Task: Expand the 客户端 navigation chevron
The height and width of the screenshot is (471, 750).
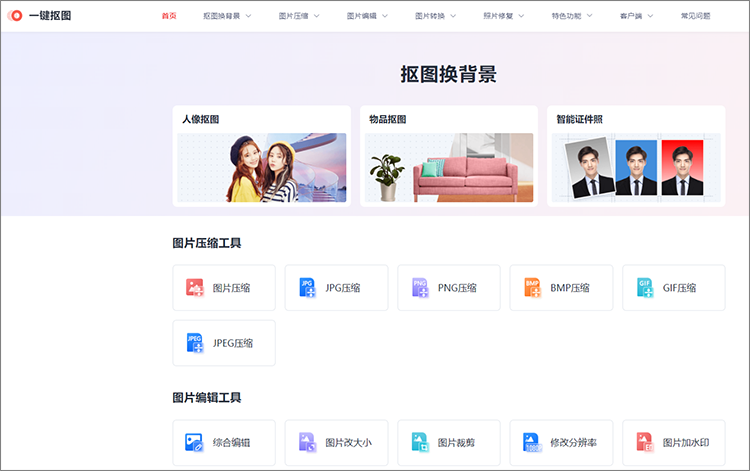Action: click(650, 16)
